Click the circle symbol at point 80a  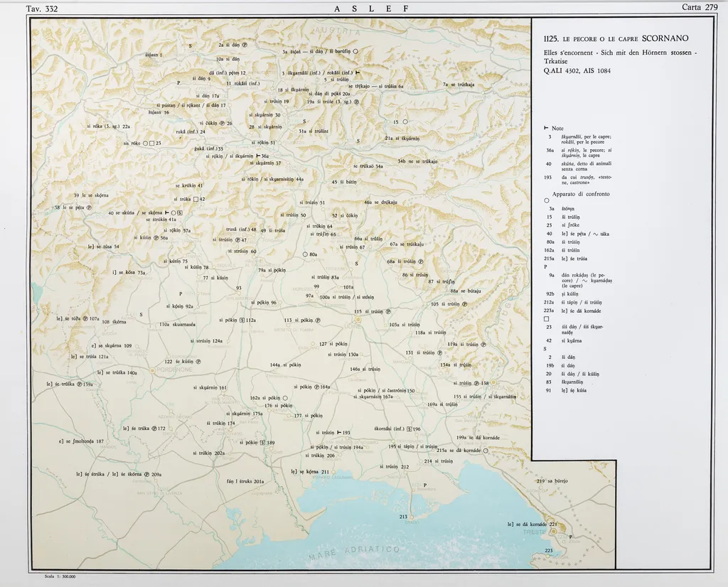tap(305, 254)
